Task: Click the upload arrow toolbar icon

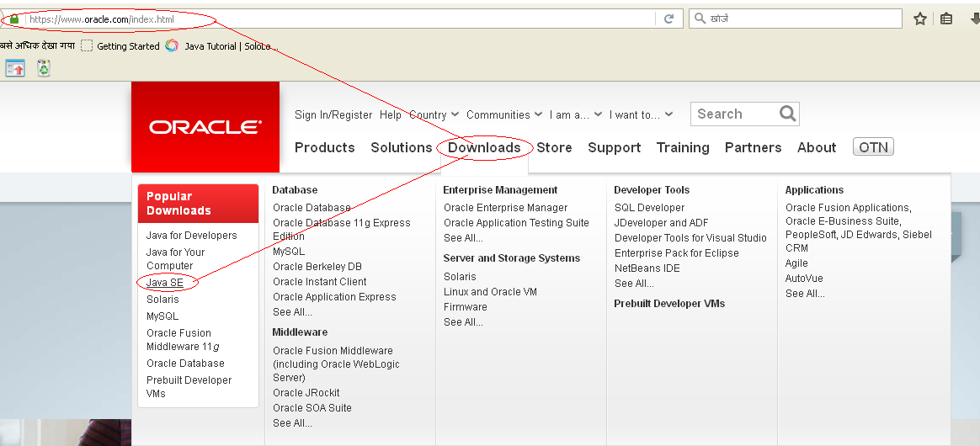Action: coord(16,68)
